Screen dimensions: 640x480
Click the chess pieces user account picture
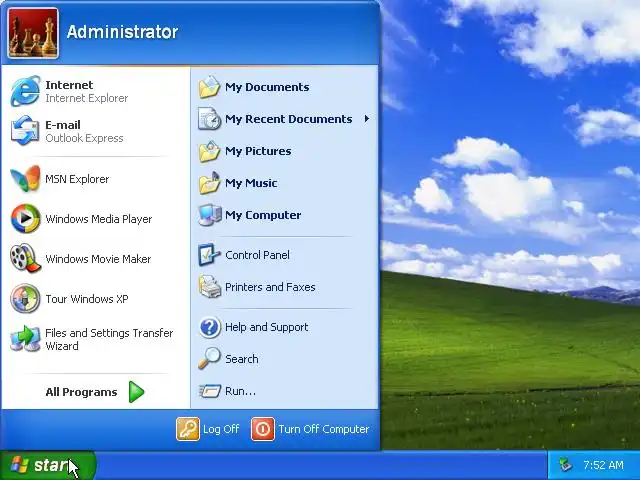click(x=33, y=33)
